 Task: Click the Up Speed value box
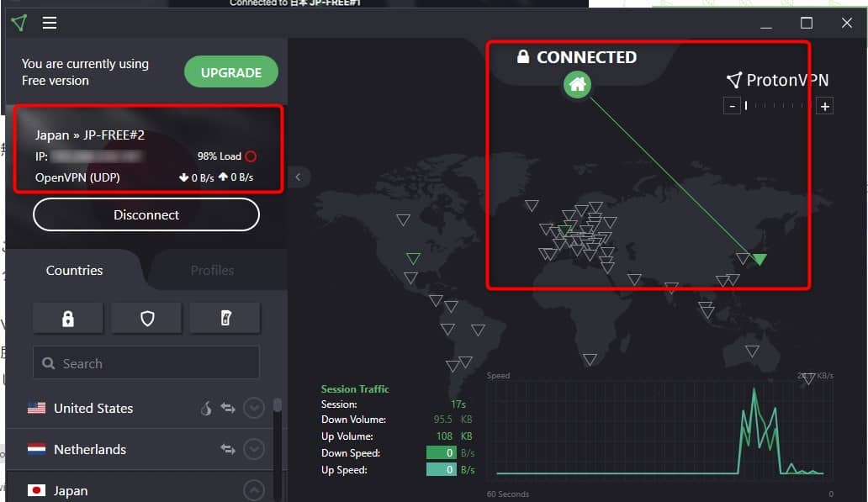442,469
